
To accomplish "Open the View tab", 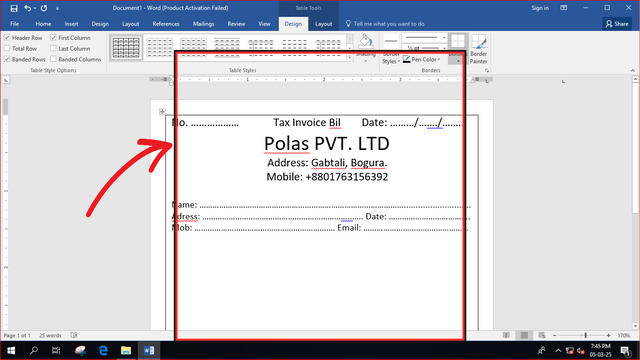I will 264,24.
